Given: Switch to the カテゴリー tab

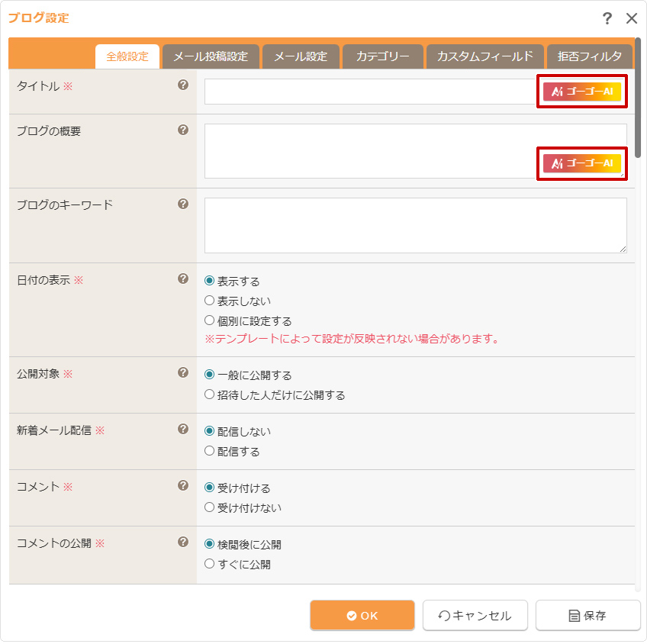Looking at the screenshot, I should tap(383, 56).
